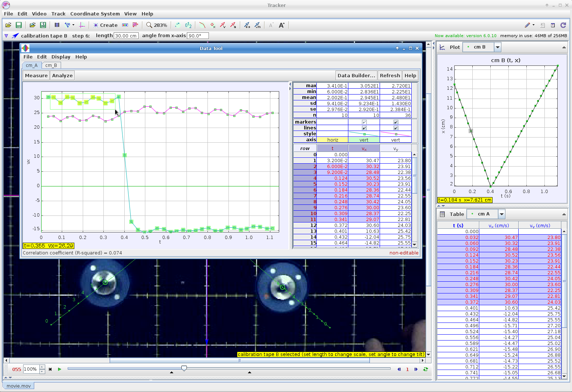Viewport: 572px width, 392px height.
Task: Uncheck the vx markers checkbox
Action: pyautogui.click(x=364, y=122)
